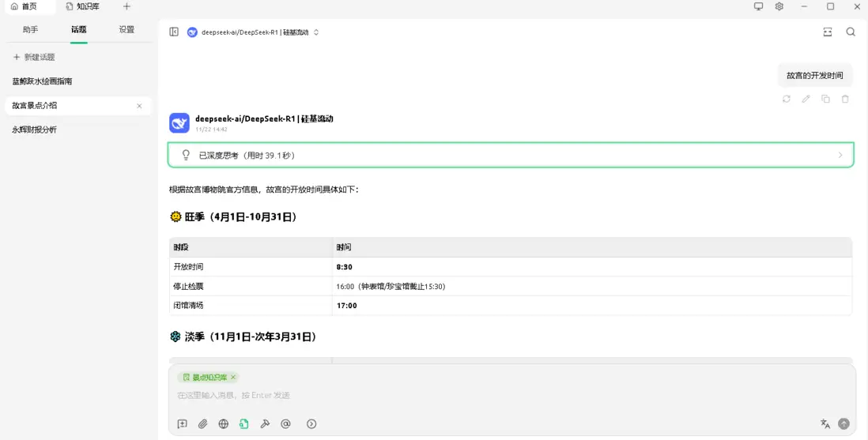Click the @ mention model icon
Viewport: 868px width, 440px height.
pyautogui.click(x=285, y=424)
